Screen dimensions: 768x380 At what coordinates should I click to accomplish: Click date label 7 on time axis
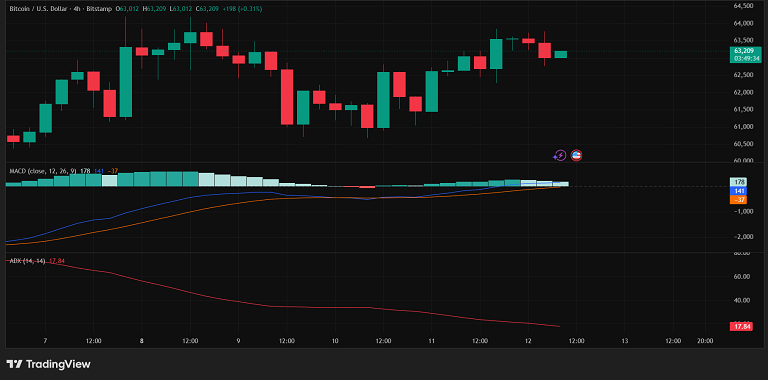pos(45,341)
